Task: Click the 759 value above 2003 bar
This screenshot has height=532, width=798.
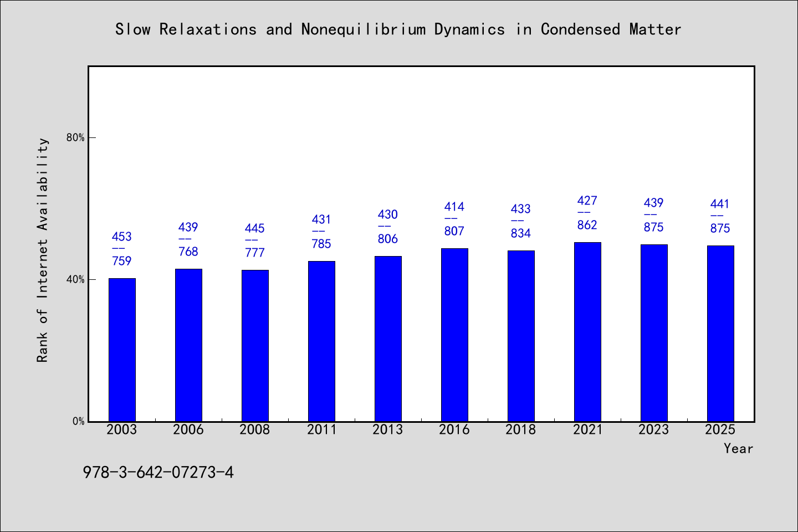Action: [x=122, y=262]
